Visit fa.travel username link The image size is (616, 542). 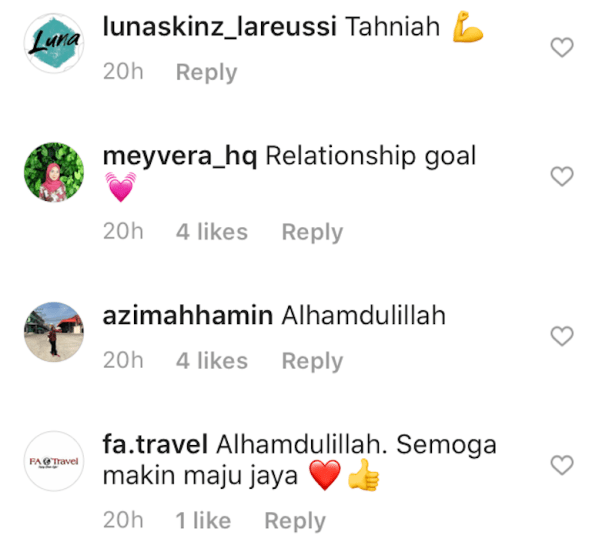click(x=155, y=444)
